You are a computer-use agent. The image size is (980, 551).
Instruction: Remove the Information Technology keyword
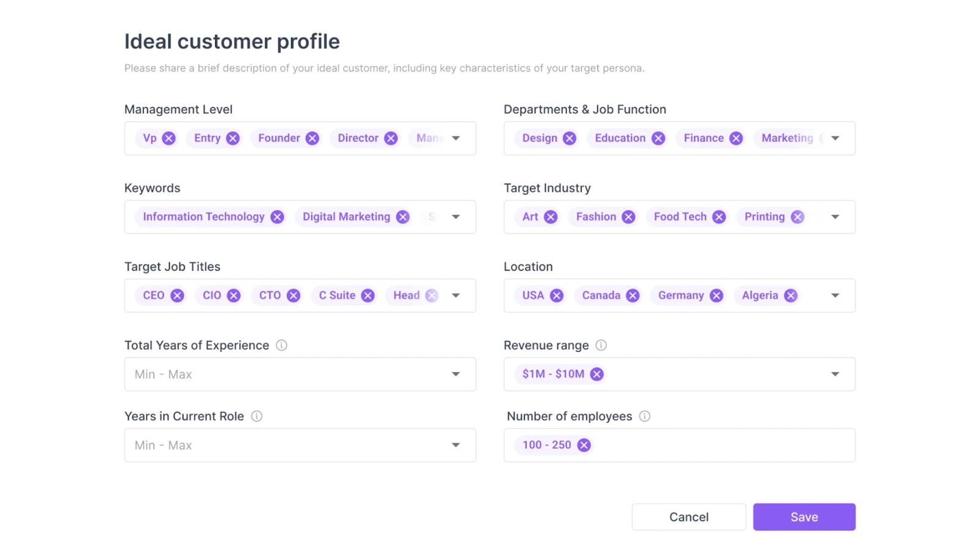[x=277, y=216]
